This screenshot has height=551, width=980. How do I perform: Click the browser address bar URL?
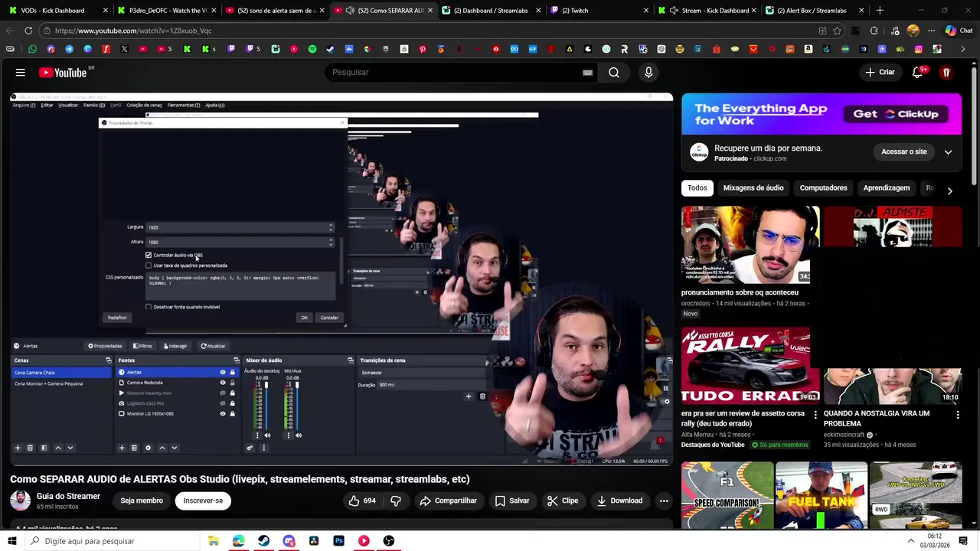133,31
